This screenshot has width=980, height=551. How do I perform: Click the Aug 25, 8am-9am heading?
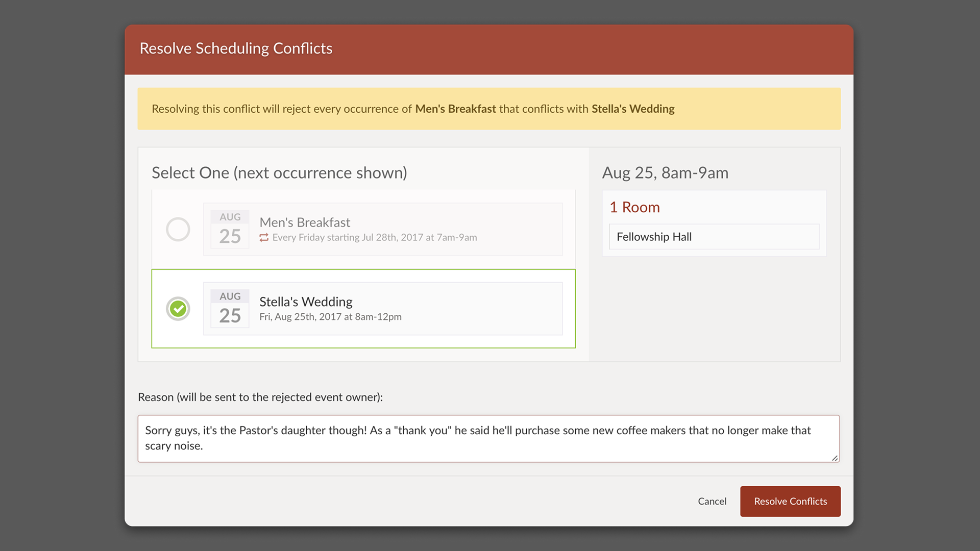coord(665,172)
